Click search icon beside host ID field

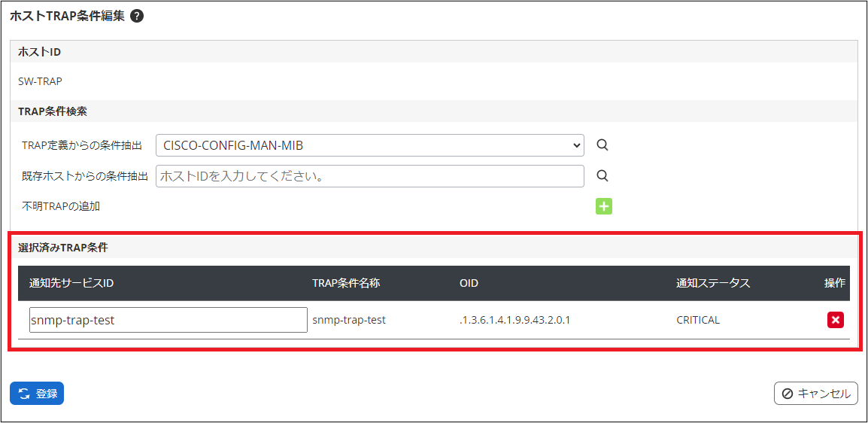click(602, 176)
